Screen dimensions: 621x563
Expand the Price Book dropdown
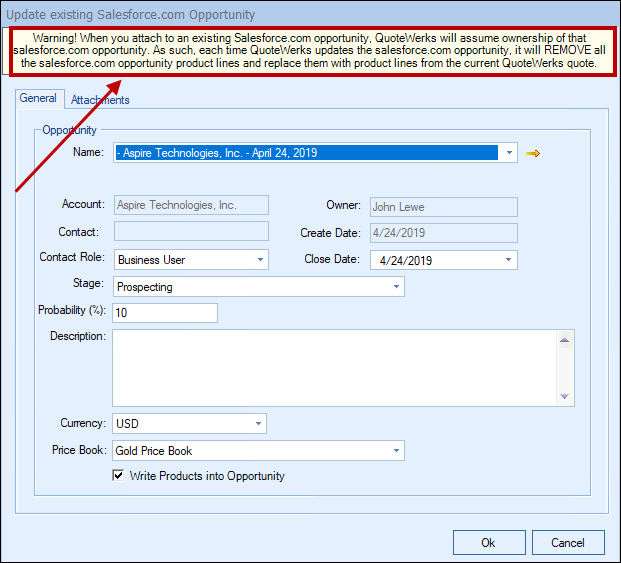[x=396, y=451]
